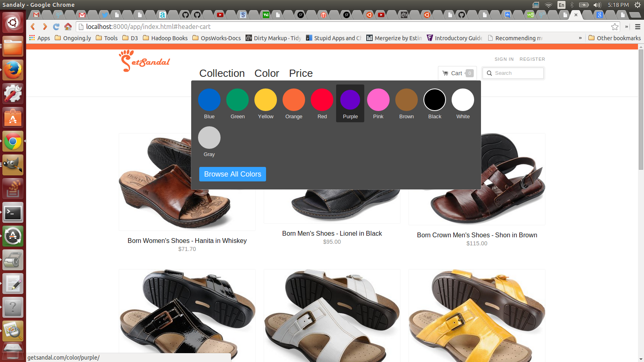Select the White color swatch

463,100
